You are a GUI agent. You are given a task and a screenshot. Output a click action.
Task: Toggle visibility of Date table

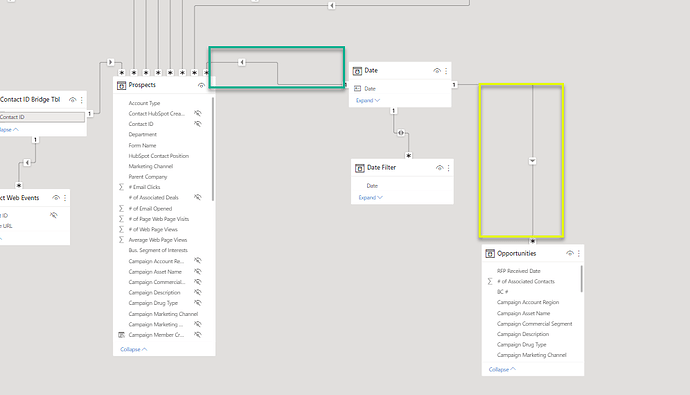pyautogui.click(x=437, y=71)
